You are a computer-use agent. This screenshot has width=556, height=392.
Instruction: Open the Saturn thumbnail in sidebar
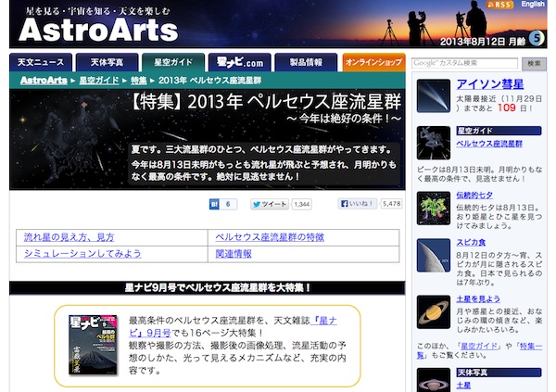[x=433, y=312]
